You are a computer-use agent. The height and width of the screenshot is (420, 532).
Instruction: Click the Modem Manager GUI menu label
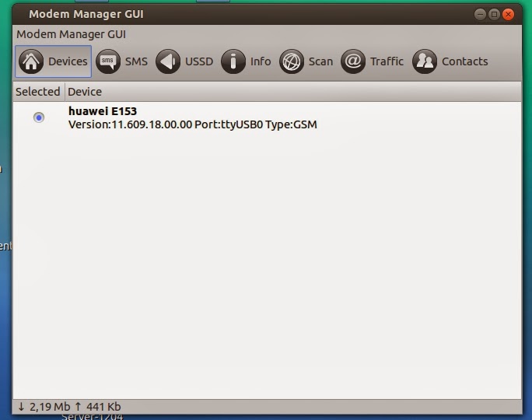[x=71, y=34]
